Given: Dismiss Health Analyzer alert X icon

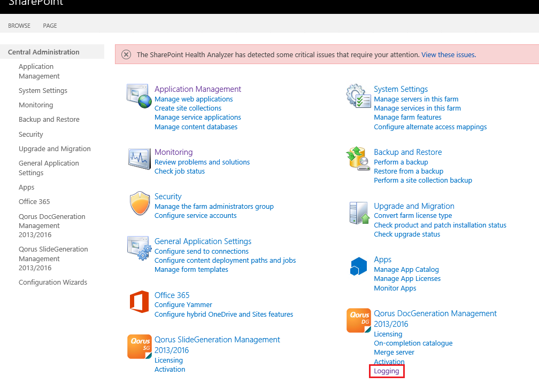Looking at the screenshot, I should coord(126,54).
